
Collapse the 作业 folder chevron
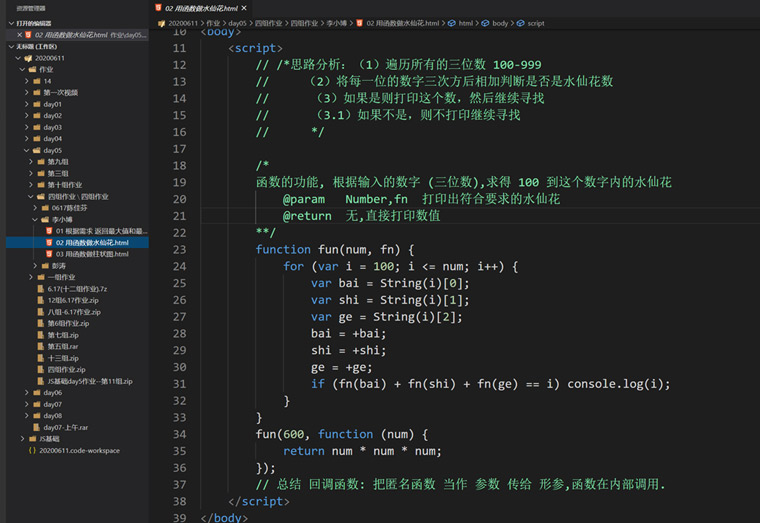coord(22,70)
